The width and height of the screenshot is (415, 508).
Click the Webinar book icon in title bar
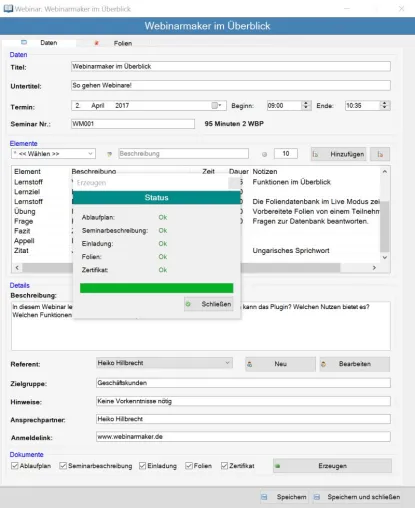(x=8, y=9)
